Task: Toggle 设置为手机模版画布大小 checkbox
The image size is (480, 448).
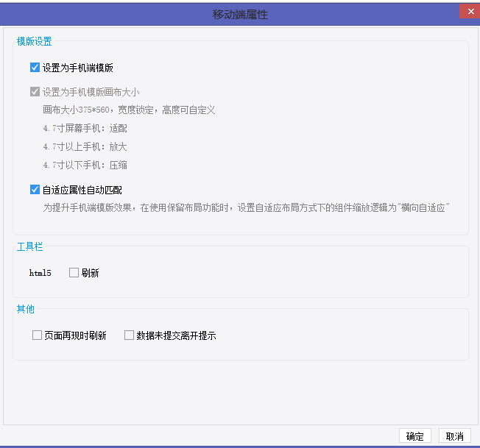Action: pos(35,91)
